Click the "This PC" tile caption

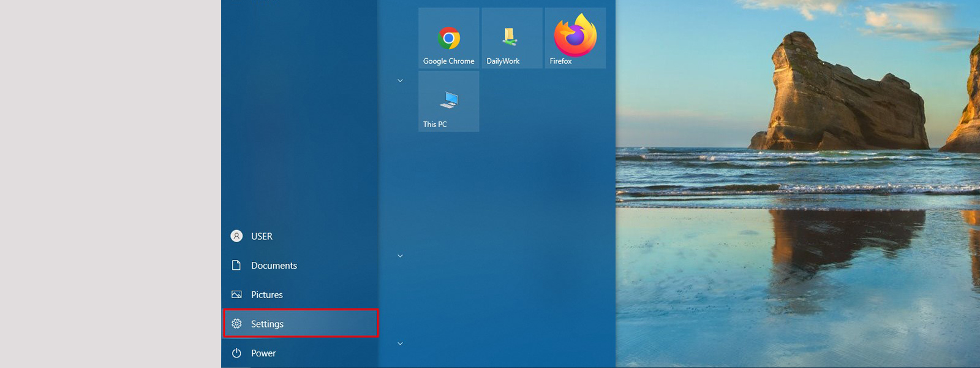435,125
